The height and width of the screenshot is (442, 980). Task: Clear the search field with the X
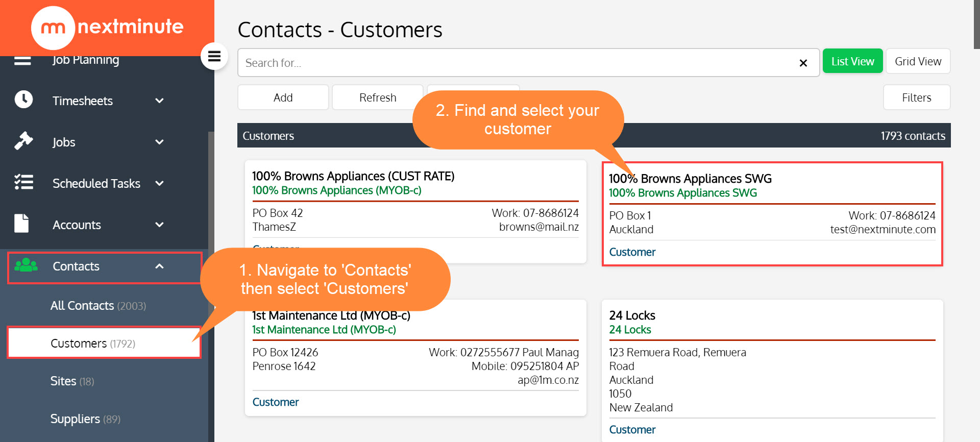point(803,63)
